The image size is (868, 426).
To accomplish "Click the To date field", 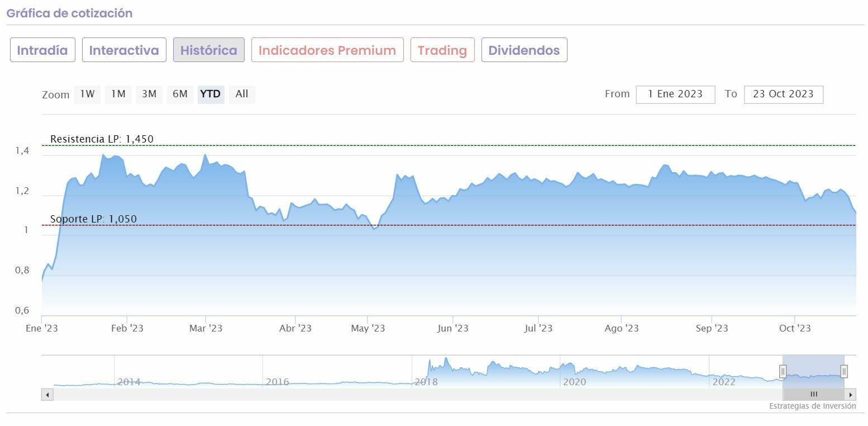I will point(783,94).
